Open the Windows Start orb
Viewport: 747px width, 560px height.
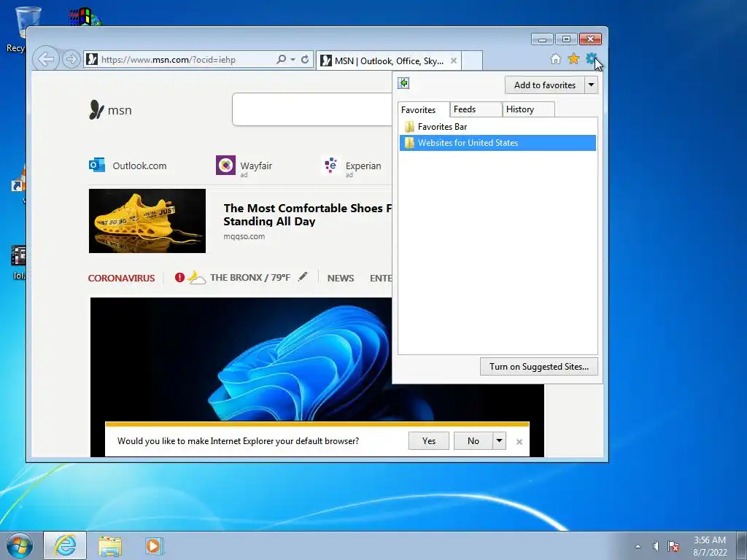(x=20, y=545)
